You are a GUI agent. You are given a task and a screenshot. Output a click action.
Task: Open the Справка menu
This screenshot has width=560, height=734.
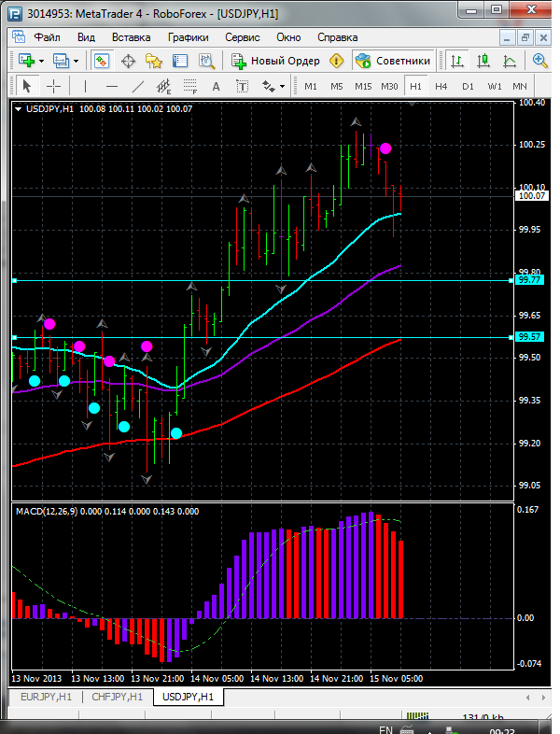click(x=337, y=37)
